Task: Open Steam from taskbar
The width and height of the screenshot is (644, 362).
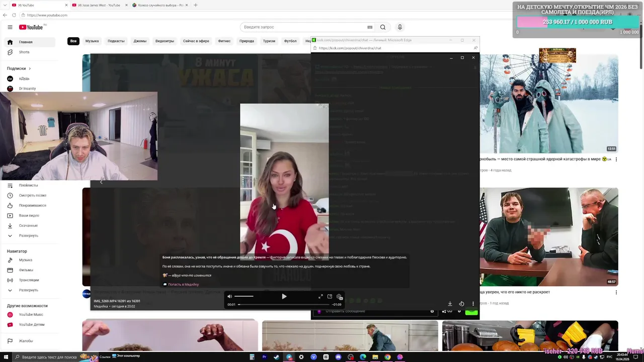Action: [x=277, y=357]
